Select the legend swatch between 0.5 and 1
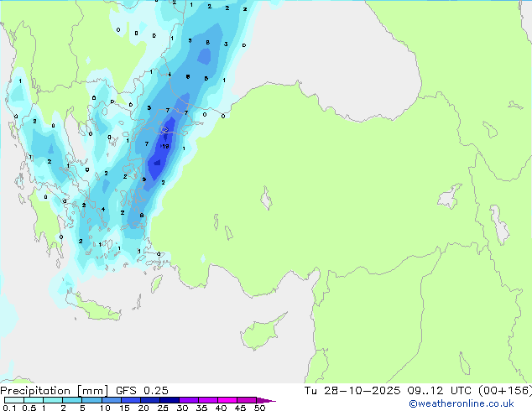The height and width of the screenshot is (411, 532). pyautogui.click(x=34, y=400)
